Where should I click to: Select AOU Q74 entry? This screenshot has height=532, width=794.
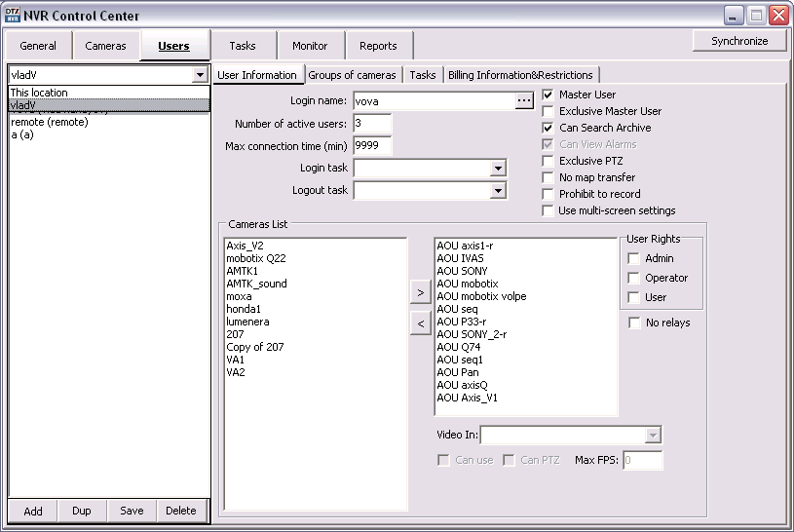pos(526,347)
